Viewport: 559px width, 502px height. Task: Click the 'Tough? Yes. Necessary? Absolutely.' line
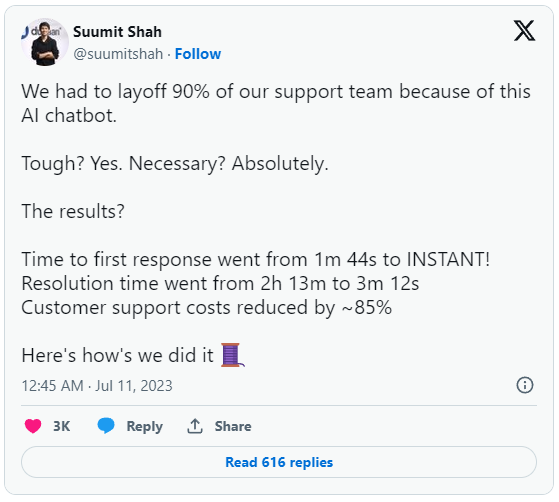175,164
